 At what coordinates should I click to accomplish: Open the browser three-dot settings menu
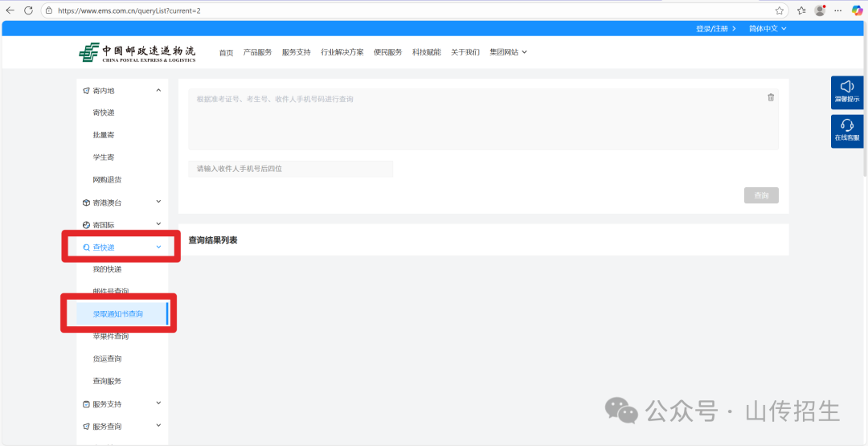point(838,10)
